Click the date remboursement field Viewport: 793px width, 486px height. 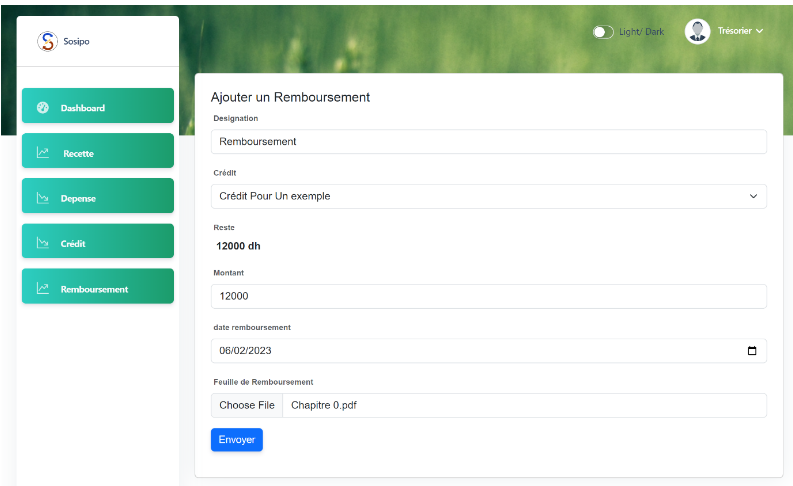[489, 350]
